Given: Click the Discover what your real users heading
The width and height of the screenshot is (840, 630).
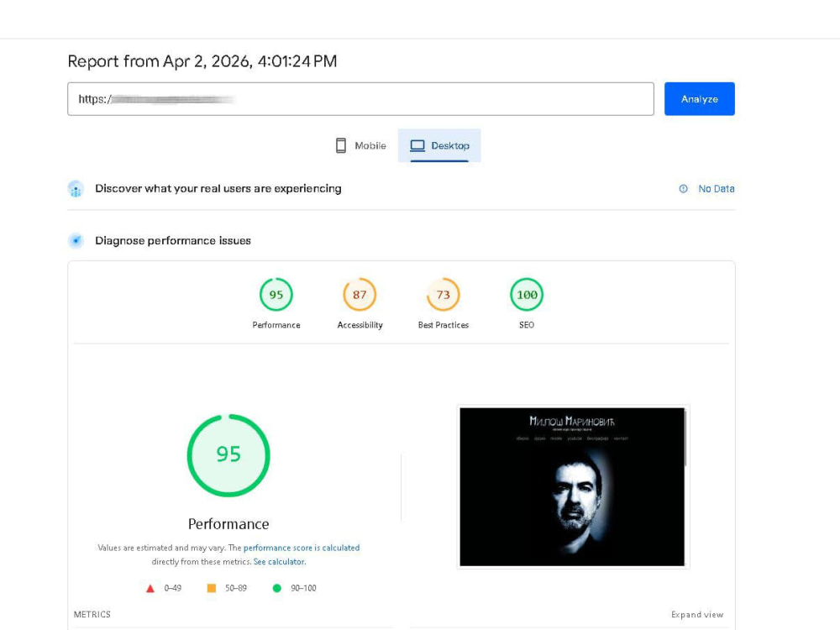Looking at the screenshot, I should point(218,188).
